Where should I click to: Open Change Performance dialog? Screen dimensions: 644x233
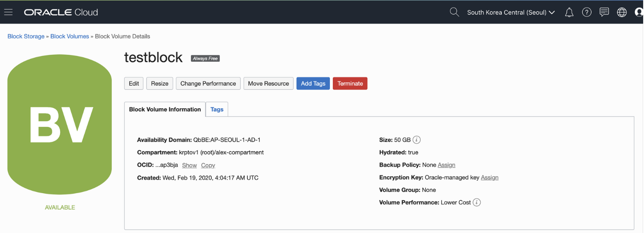pos(208,83)
